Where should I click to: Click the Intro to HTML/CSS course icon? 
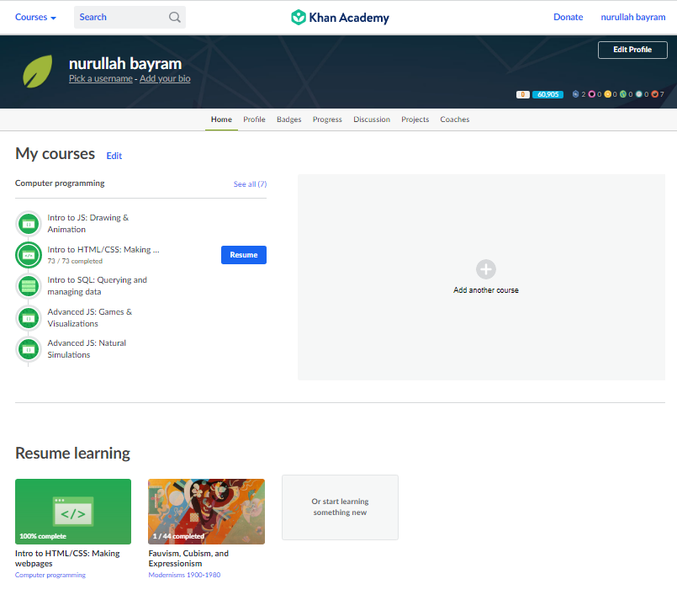pos(29,255)
